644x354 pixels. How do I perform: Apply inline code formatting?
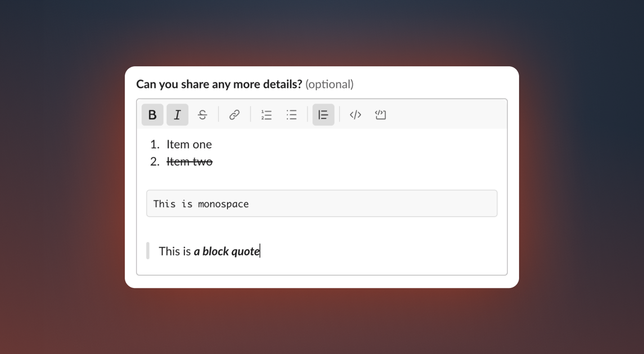tap(355, 115)
